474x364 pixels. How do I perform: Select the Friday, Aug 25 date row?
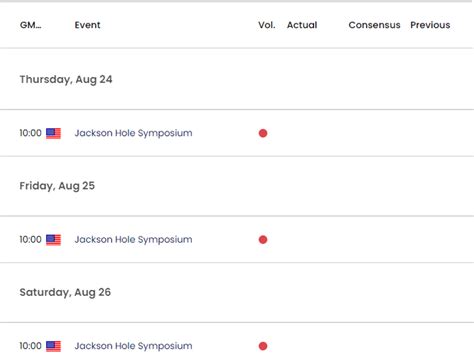pos(237,186)
